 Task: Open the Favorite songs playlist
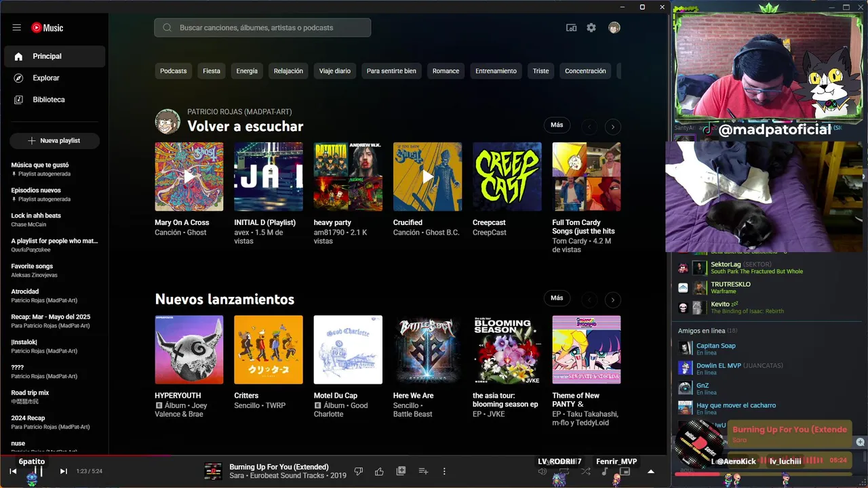[x=54, y=270]
